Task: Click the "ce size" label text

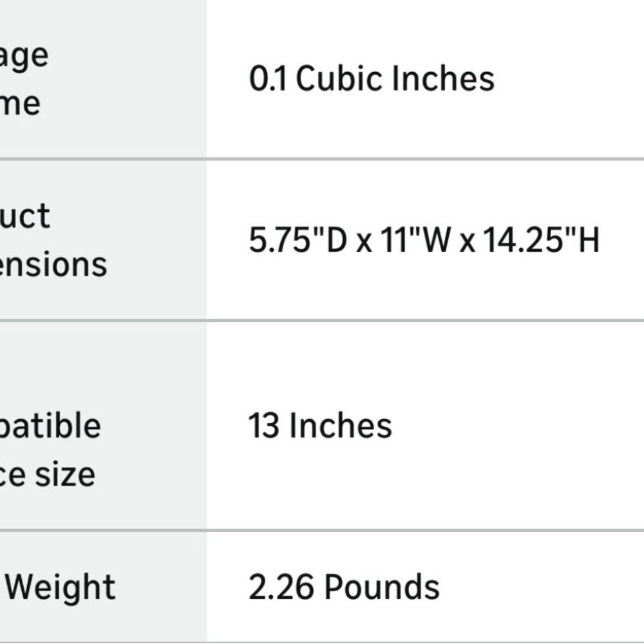Action: pyautogui.click(x=47, y=475)
